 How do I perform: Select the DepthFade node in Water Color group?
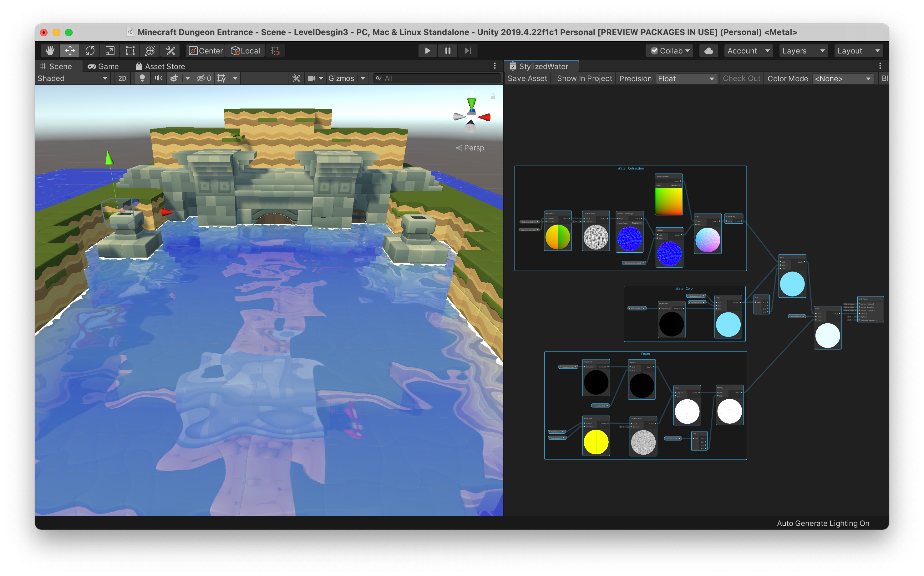[671, 319]
